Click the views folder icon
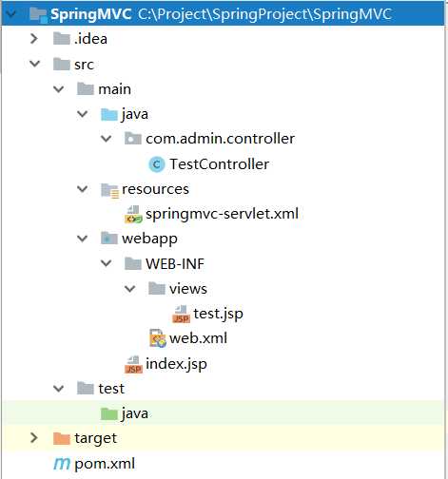448x479 pixels. [x=157, y=289]
